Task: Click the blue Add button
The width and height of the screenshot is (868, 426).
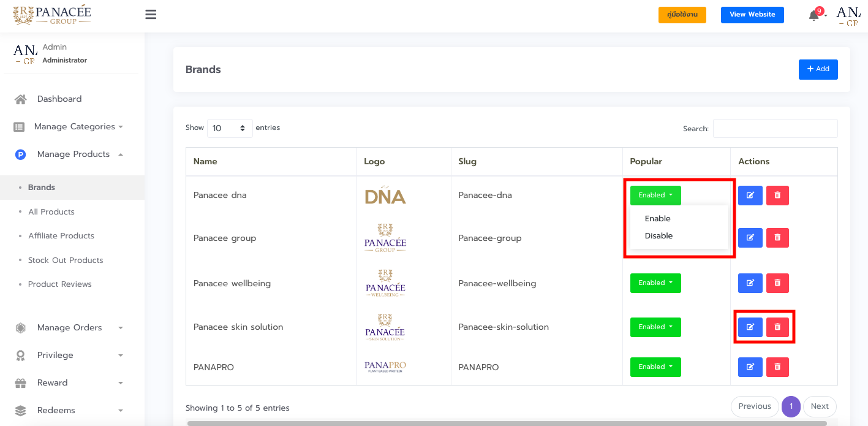Action: 818,69
